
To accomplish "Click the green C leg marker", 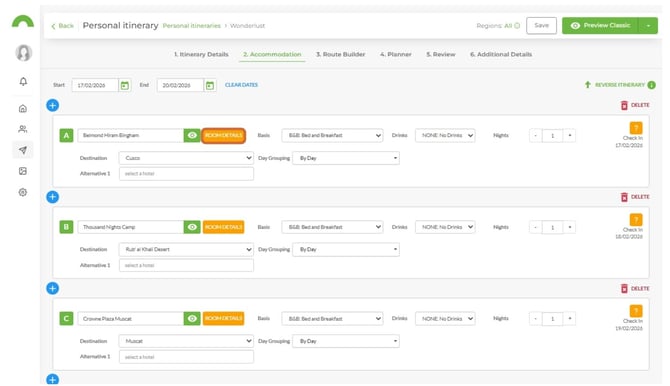I will pyautogui.click(x=66, y=318).
